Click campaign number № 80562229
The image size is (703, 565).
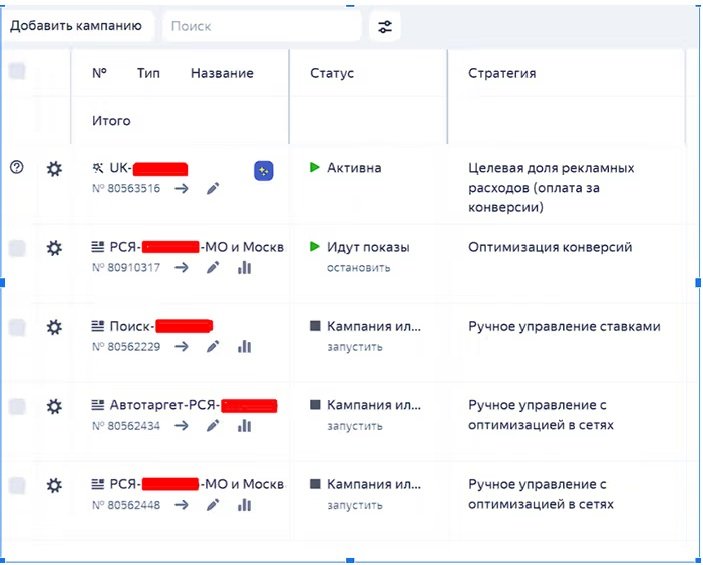coord(126,347)
